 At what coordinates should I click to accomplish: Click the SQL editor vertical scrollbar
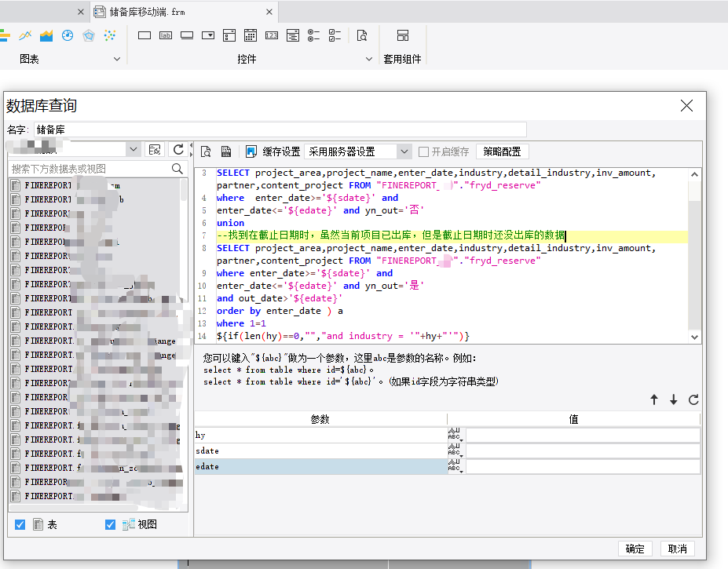(x=694, y=255)
